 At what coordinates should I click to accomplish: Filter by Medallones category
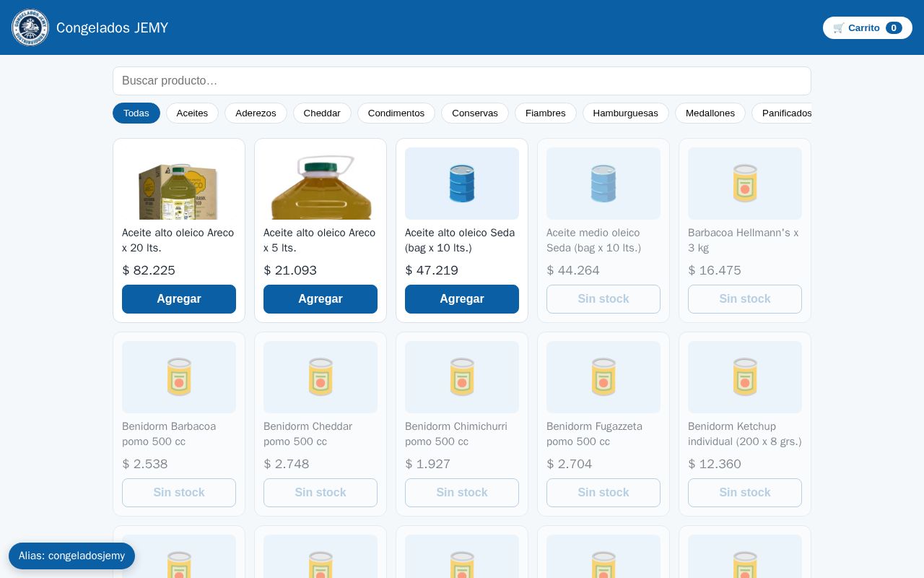click(710, 113)
